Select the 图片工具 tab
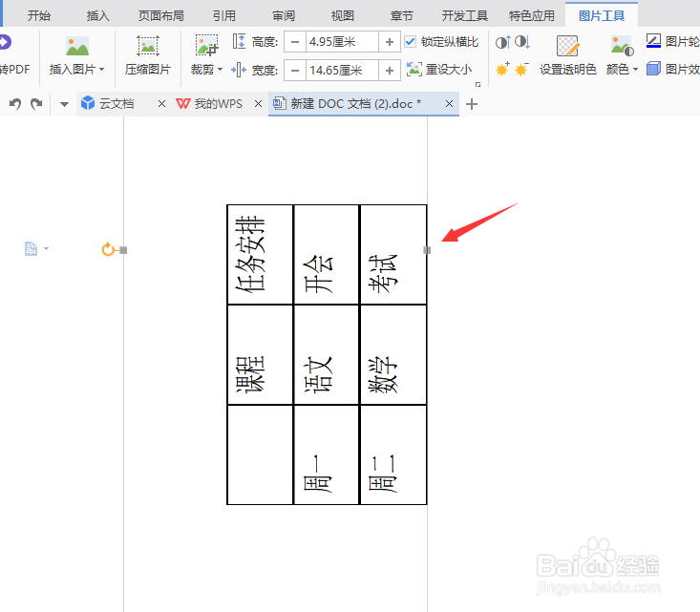The height and width of the screenshot is (612, 700). click(602, 16)
